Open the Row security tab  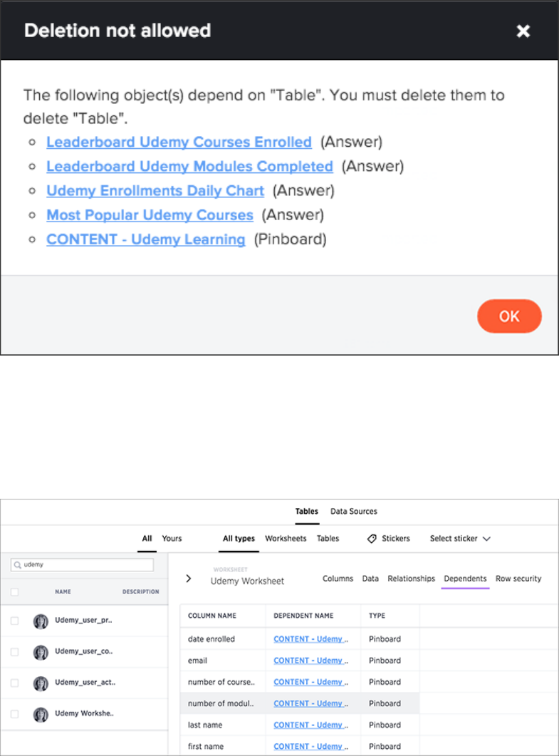point(518,579)
